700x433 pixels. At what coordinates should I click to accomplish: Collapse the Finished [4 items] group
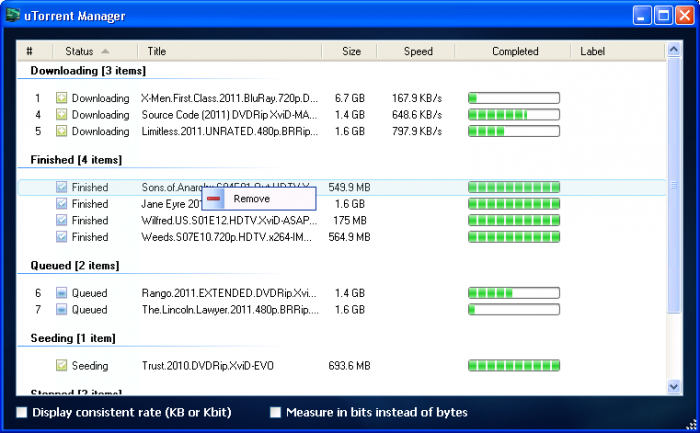pyautogui.click(x=76, y=160)
